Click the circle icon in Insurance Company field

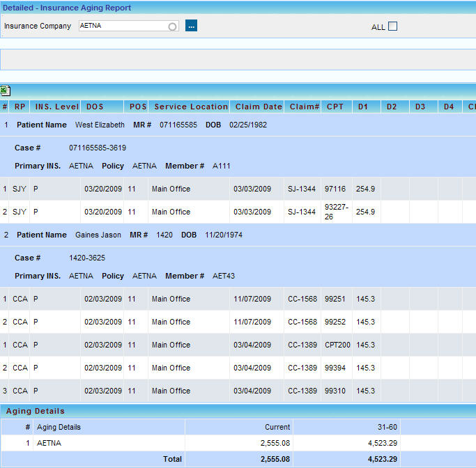point(172,26)
